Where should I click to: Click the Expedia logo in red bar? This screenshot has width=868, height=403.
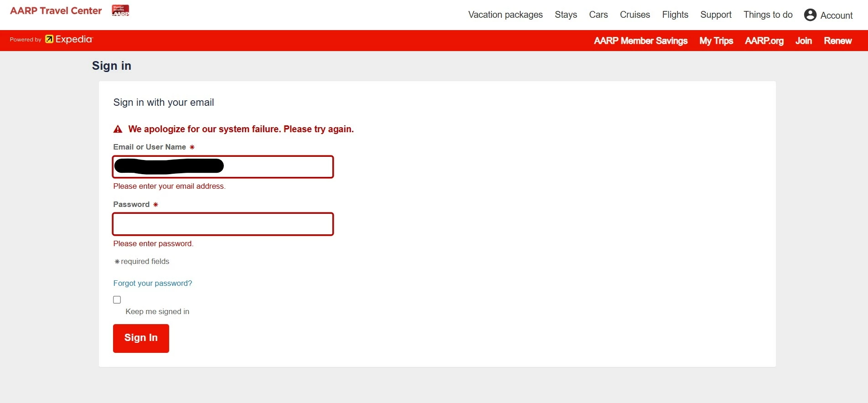[x=69, y=40]
